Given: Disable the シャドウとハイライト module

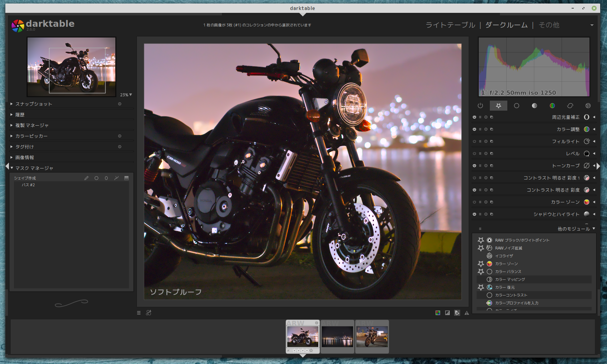Looking at the screenshot, I should click(474, 214).
